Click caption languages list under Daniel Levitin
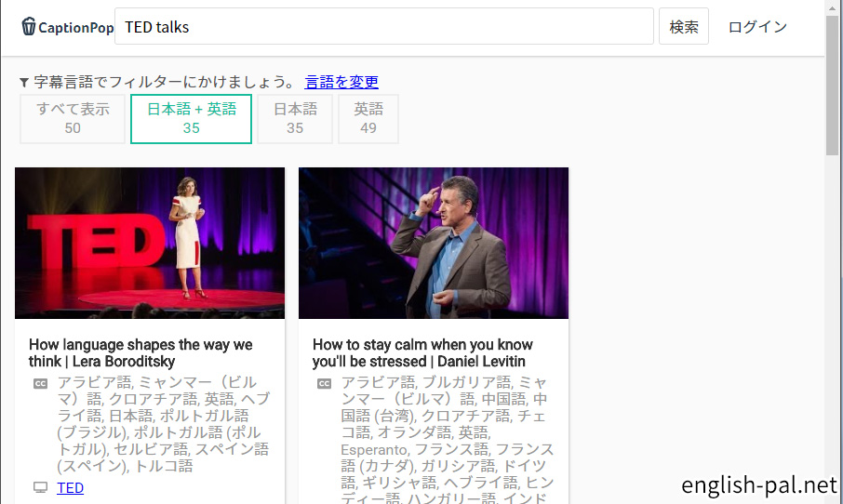 pyautogui.click(x=448, y=439)
